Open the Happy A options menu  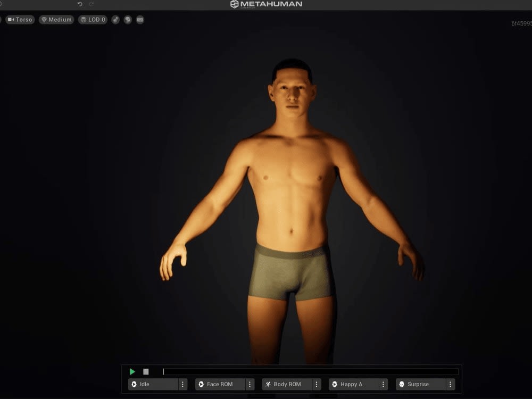[384, 384]
